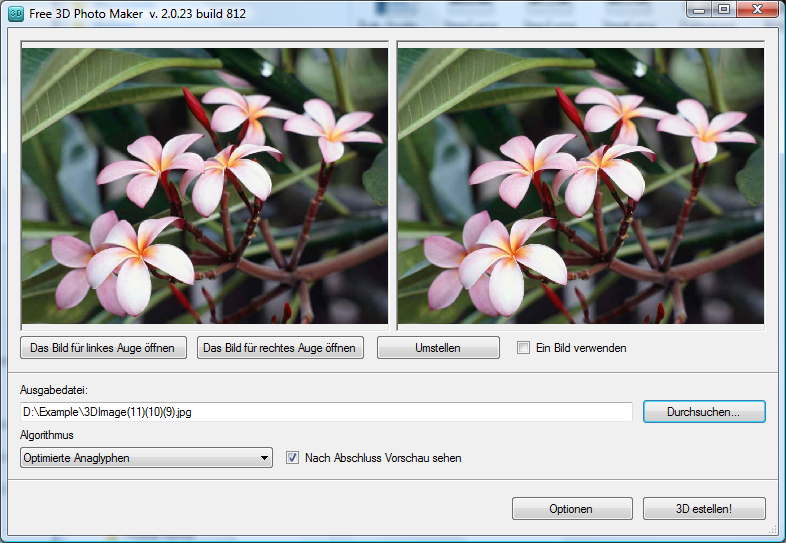
Task: Enable the 'Ein Bild verwenden' checkbox
Action: click(x=523, y=347)
